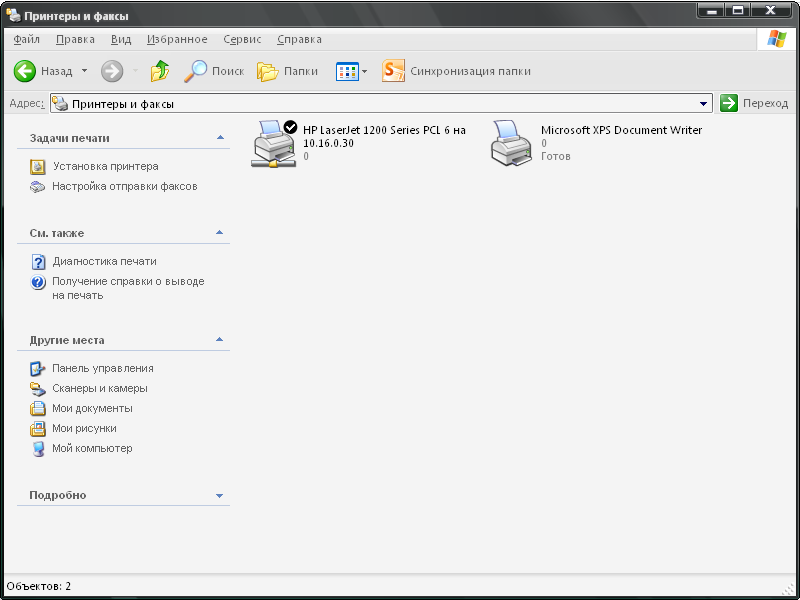The height and width of the screenshot is (600, 800).
Task: Click the blue help circle icon
Action: 38,282
